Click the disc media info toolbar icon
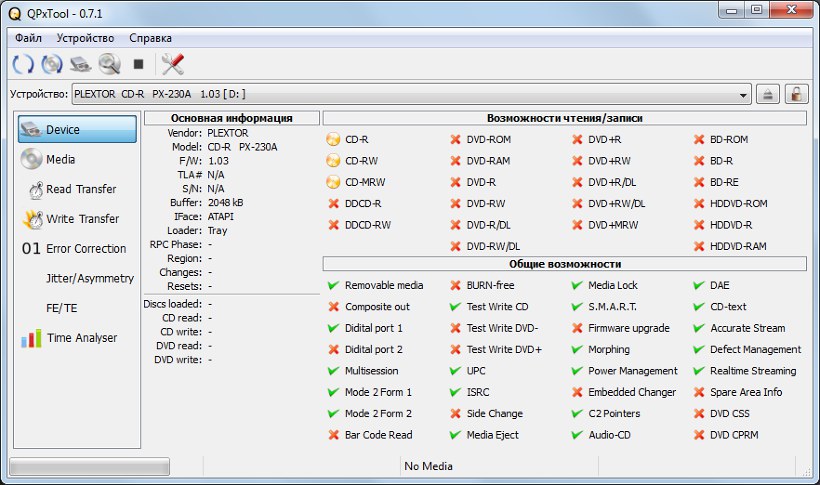 [x=52, y=64]
